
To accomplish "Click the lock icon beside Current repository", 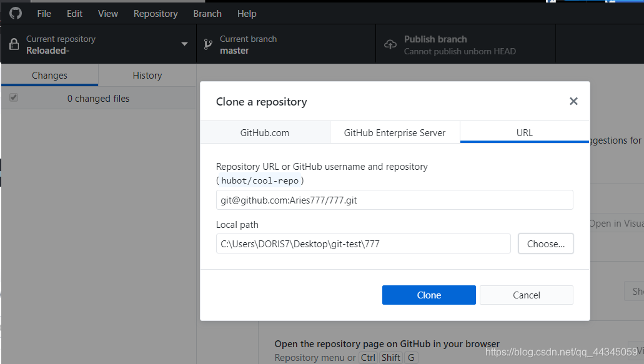I will (x=14, y=44).
